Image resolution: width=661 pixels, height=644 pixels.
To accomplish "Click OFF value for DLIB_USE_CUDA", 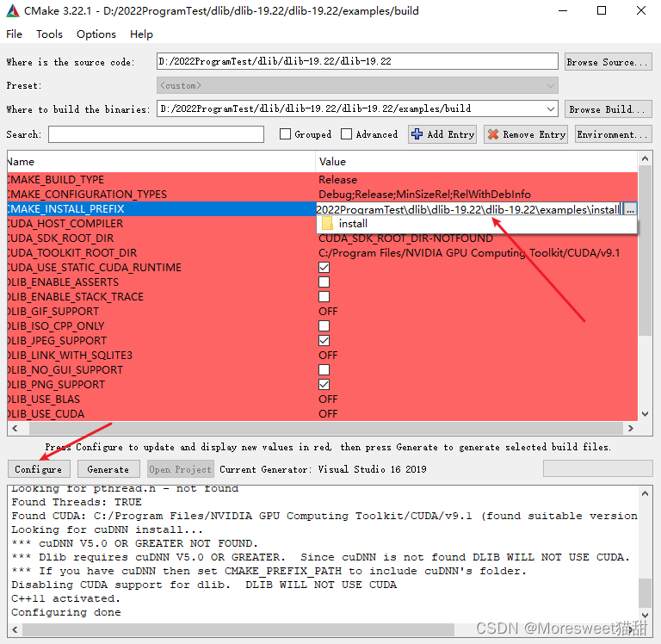I will point(328,414).
